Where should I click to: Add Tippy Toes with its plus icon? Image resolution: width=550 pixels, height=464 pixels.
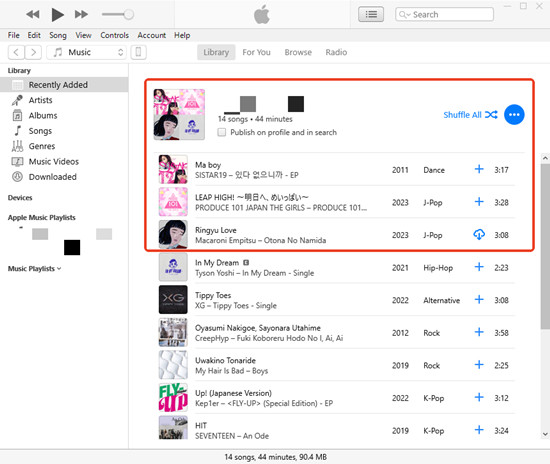pos(479,300)
